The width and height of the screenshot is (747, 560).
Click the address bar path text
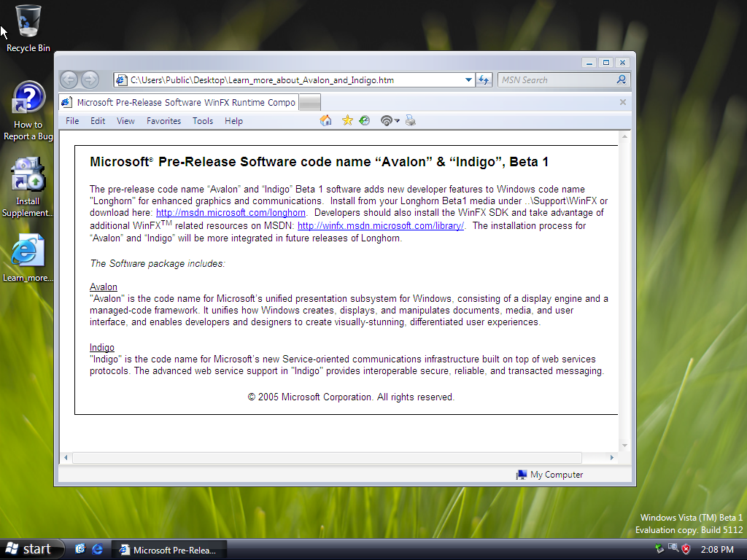(x=262, y=80)
